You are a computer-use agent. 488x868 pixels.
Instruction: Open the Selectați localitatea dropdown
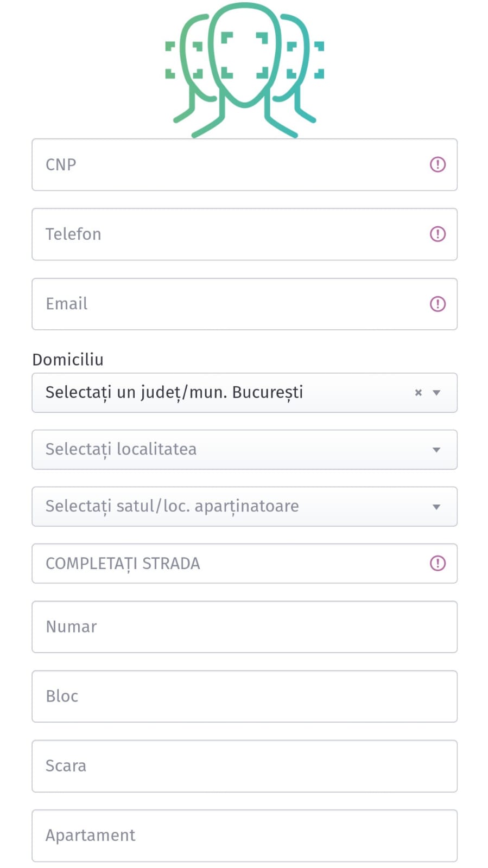click(x=217, y=449)
